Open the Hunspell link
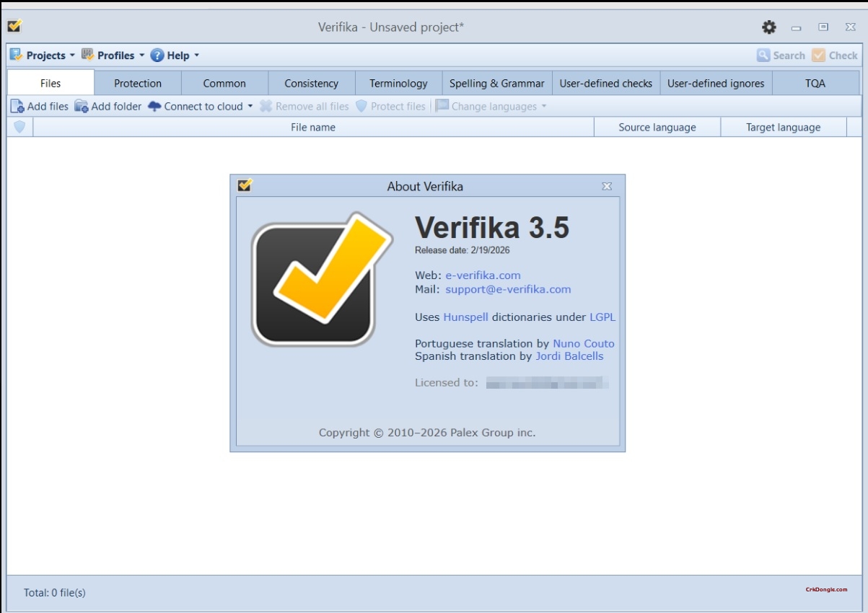Image resolution: width=868 pixels, height=613 pixels. point(465,317)
